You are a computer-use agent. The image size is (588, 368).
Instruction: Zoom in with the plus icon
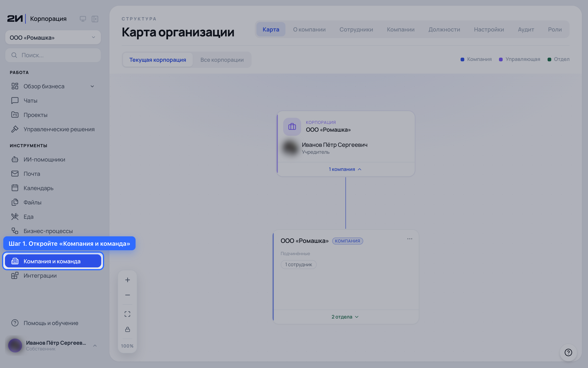tap(127, 280)
